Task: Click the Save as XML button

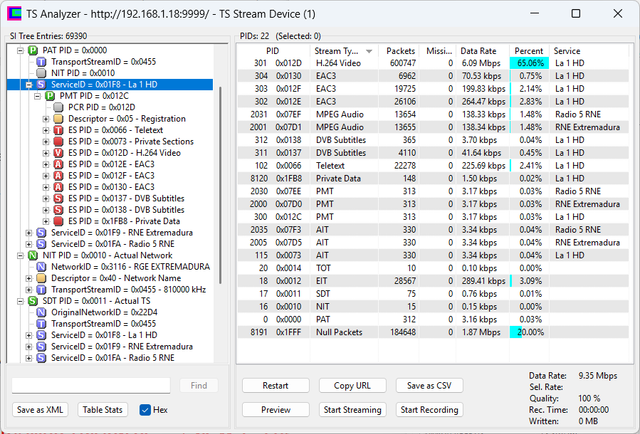Action: 40,410
